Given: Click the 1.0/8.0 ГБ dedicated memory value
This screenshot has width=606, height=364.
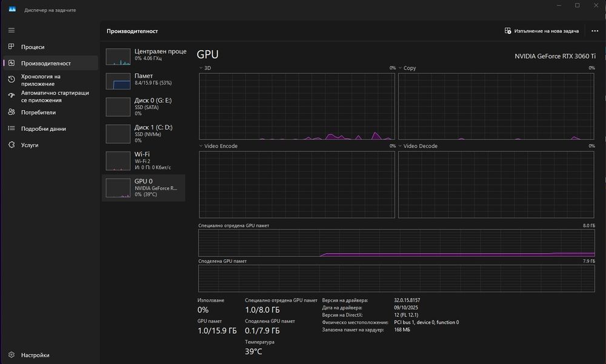Looking at the screenshot, I should coord(262,310).
